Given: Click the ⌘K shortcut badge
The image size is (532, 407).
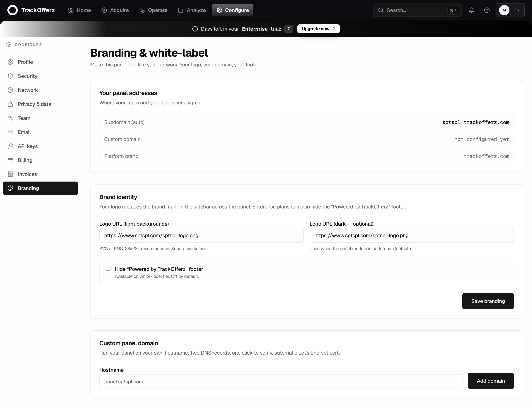Looking at the screenshot, I should [453, 10].
